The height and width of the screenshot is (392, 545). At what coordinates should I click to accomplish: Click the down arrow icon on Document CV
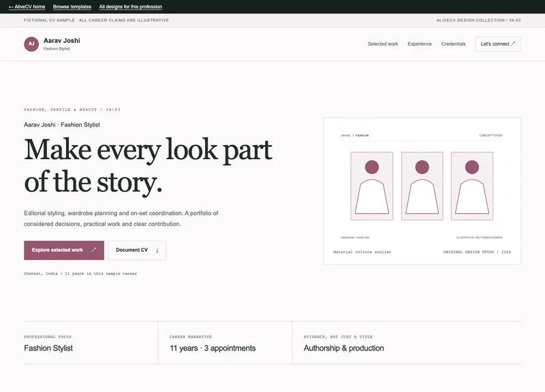pyautogui.click(x=157, y=250)
